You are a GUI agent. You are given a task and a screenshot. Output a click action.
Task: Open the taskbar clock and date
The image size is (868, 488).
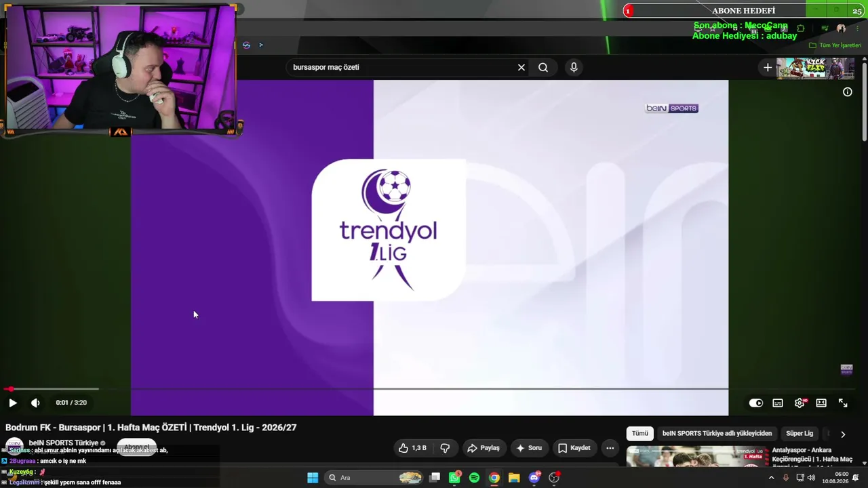pos(835,478)
